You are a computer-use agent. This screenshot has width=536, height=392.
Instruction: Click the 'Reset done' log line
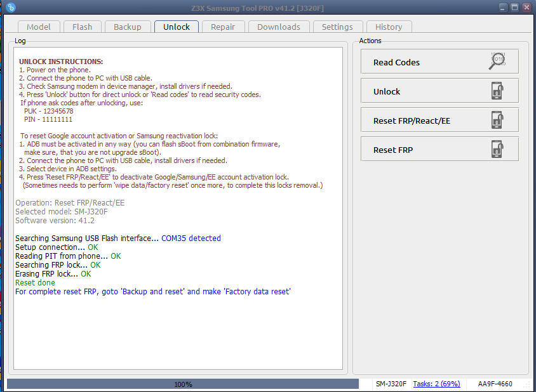click(x=35, y=283)
